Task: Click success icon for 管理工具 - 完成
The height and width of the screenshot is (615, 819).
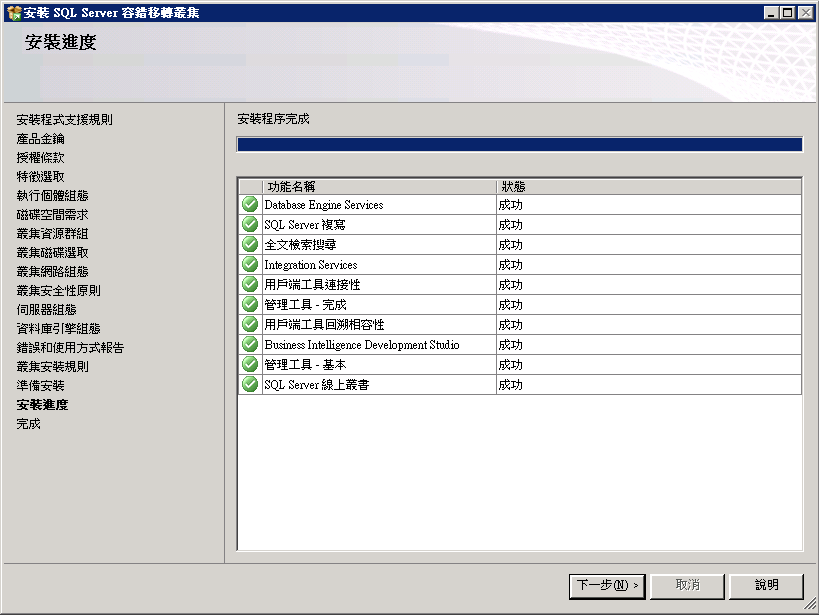Action: tap(250, 304)
